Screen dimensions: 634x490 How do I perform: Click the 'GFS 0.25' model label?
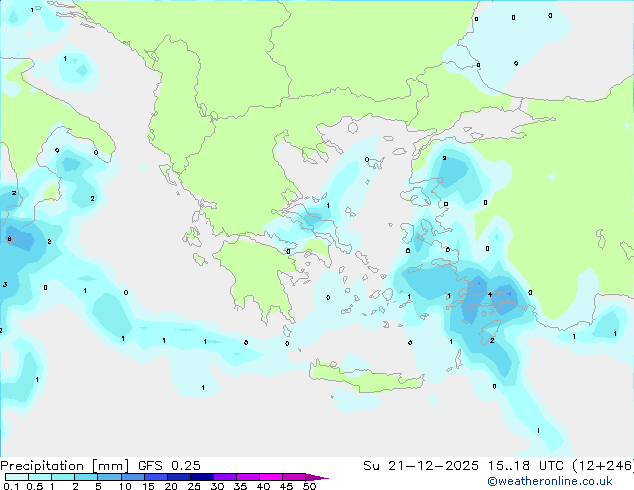click(x=169, y=466)
